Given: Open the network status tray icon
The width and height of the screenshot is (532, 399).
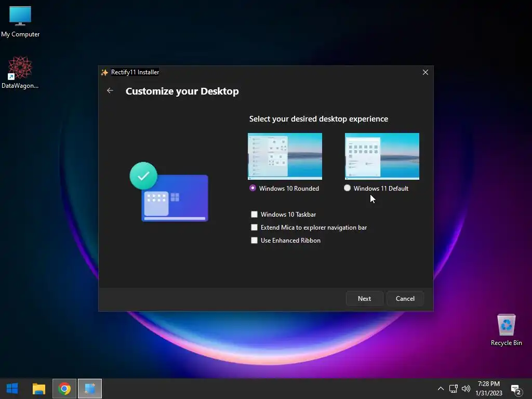Looking at the screenshot, I should [453, 389].
